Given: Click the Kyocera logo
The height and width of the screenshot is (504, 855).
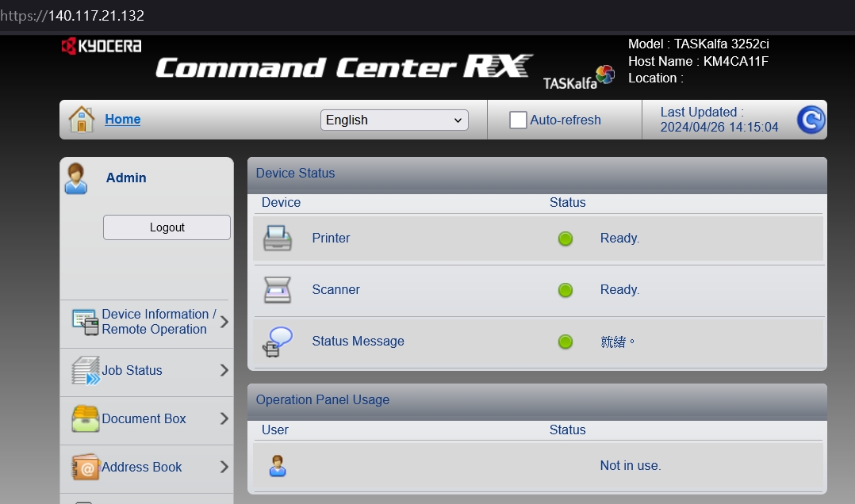Looking at the screenshot, I should 102,46.
